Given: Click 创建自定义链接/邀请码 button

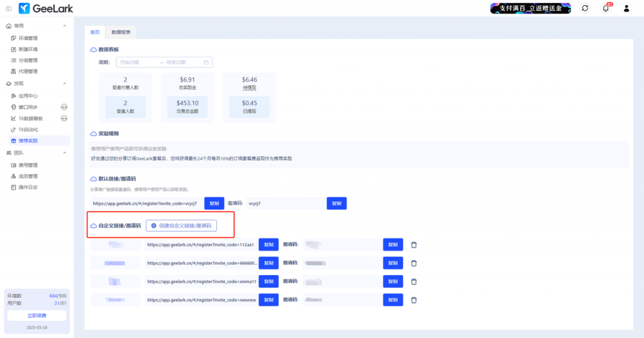Looking at the screenshot, I should 181,225.
